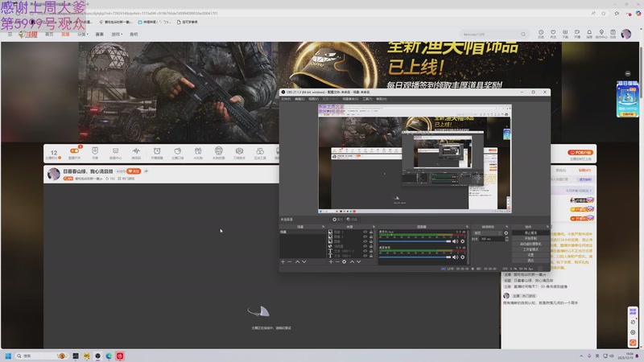Click the Windows taskbar search box
644x362 pixels.
coord(41,356)
